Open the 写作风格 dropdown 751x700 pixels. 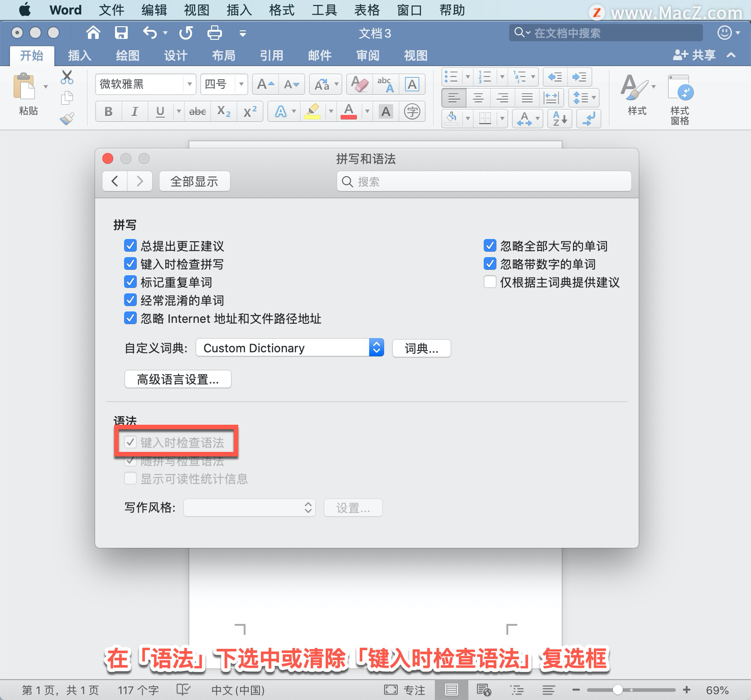pos(250,508)
